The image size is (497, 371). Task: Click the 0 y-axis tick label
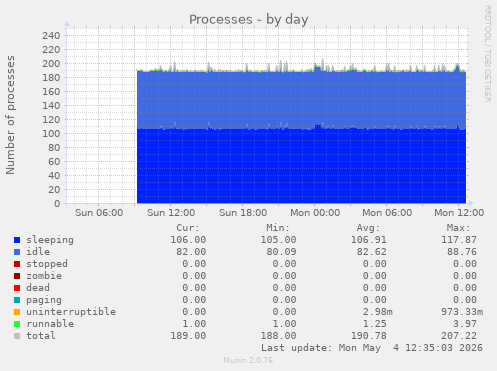pos(57,204)
